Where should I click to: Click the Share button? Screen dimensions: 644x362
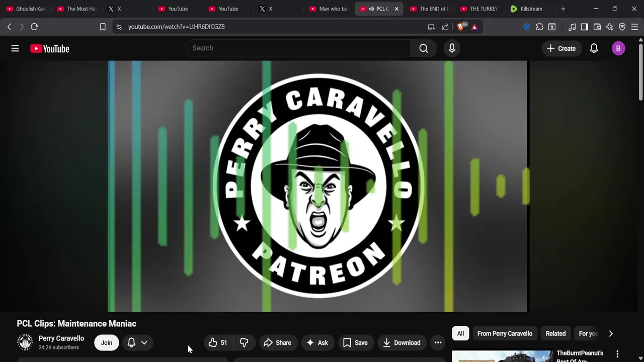pyautogui.click(x=277, y=343)
